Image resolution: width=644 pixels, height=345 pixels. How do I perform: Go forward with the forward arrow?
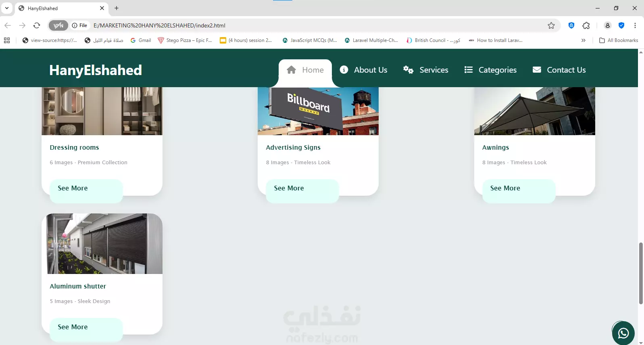(22, 25)
